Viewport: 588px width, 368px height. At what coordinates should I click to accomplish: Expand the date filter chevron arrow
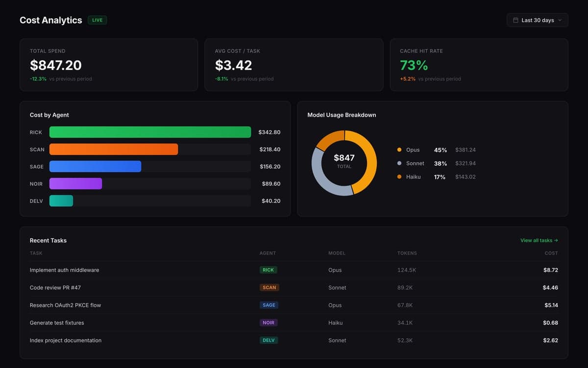(560, 20)
